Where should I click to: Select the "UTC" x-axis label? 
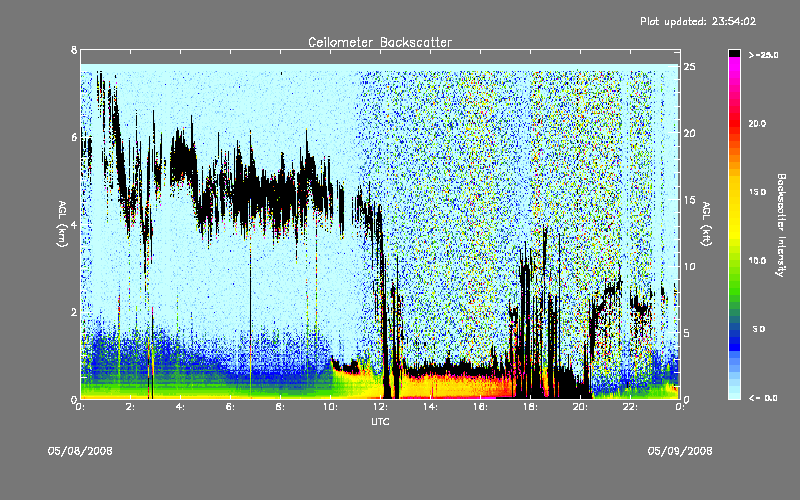[x=380, y=421]
